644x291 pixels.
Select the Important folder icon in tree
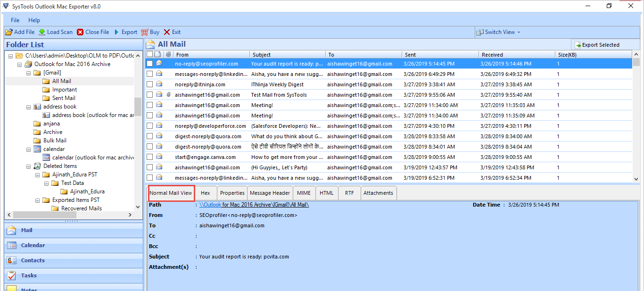point(46,90)
